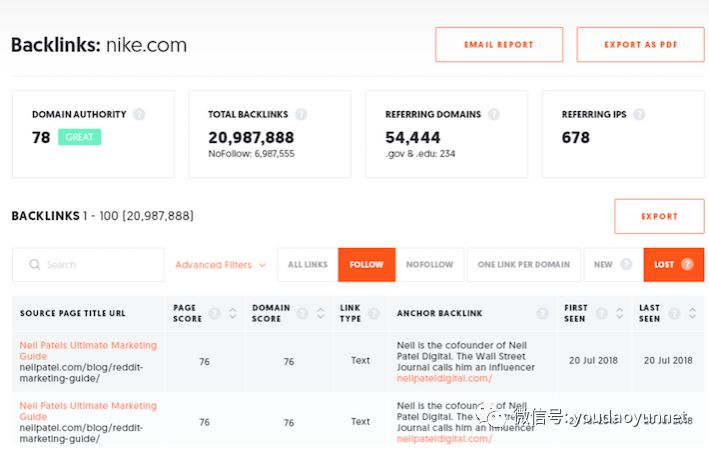The height and width of the screenshot is (449, 709).
Task: Click the 678 referring IPs value
Action: coord(576,137)
